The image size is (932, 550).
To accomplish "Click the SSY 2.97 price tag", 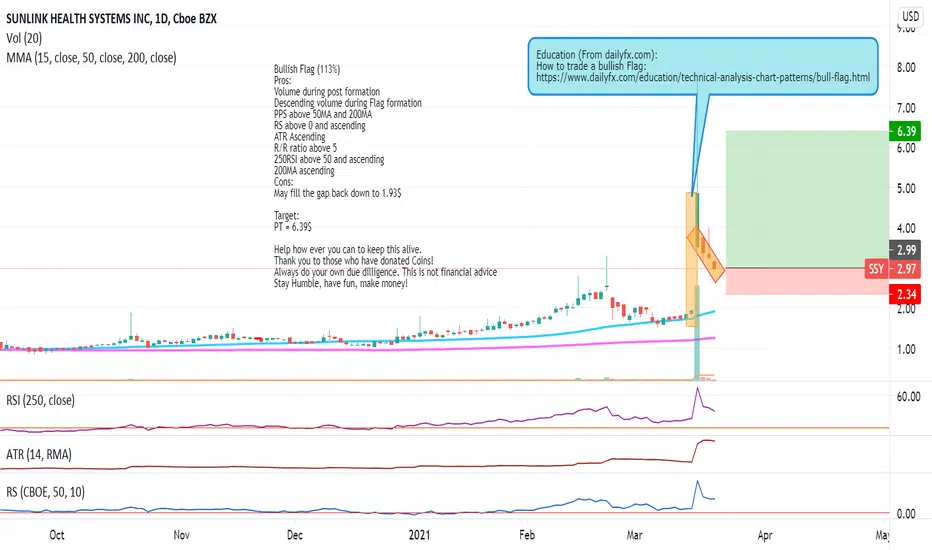I will click(893, 269).
